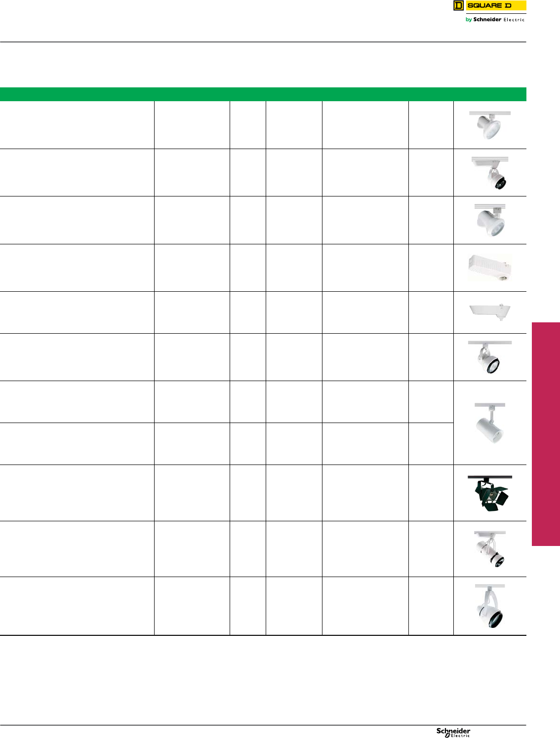The image size is (560, 738).
Task: Select the flared white track head in third row
Action: 490,220
